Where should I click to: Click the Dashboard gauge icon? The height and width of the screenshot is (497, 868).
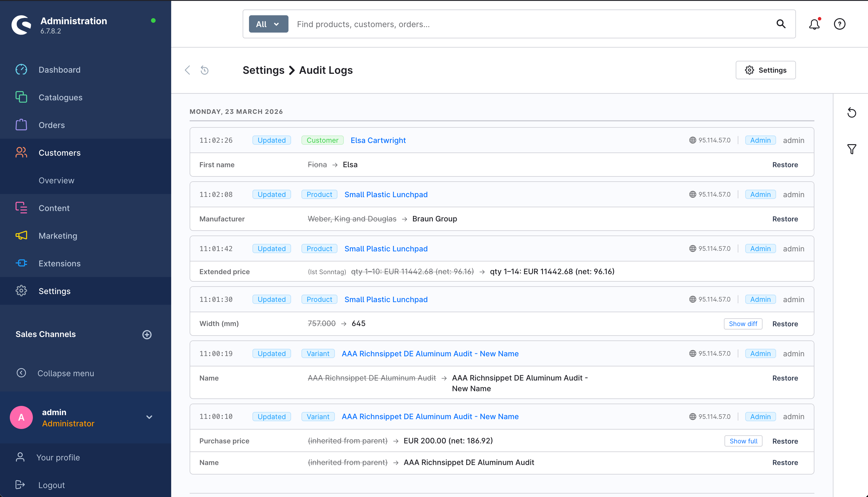tap(21, 70)
